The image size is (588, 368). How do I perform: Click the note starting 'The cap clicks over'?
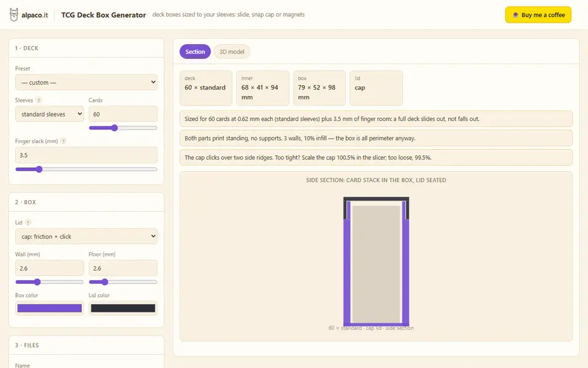[x=376, y=158]
